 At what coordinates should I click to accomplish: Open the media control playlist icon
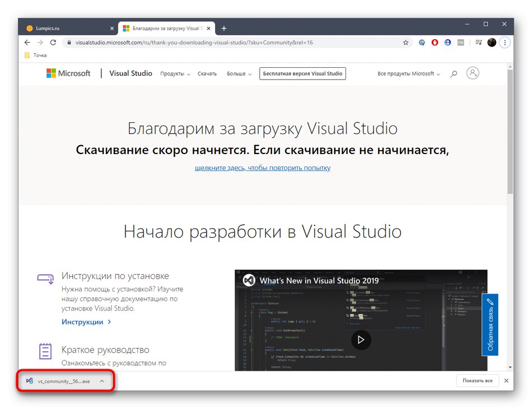pyautogui.click(x=478, y=43)
